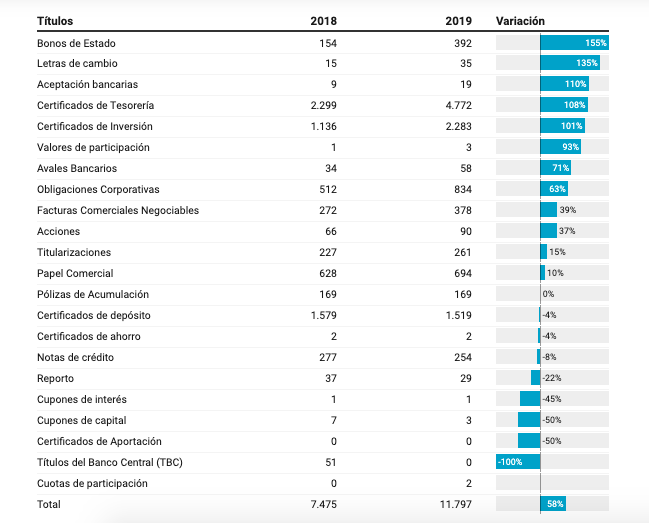Click the 2019 value 694
This screenshot has height=523, width=649.
pyautogui.click(x=463, y=273)
